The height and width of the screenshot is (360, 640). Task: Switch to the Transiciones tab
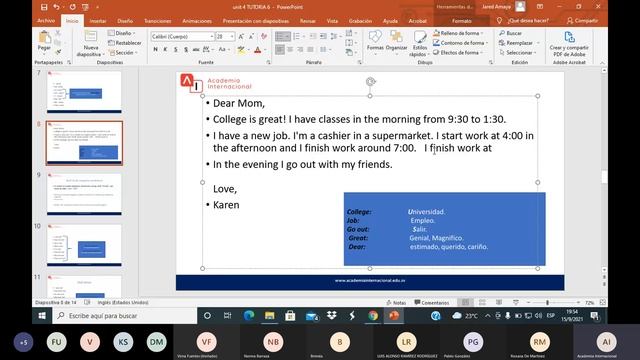pyautogui.click(x=158, y=21)
